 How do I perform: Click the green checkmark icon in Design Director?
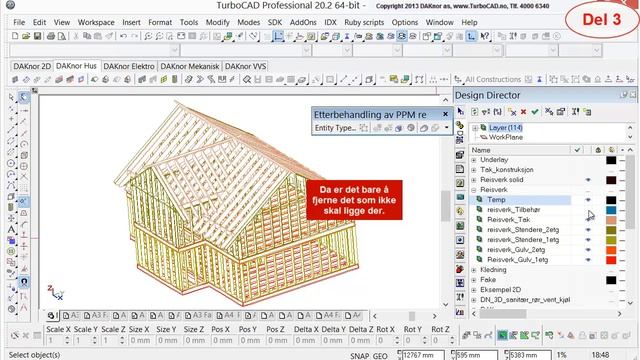(x=535, y=112)
